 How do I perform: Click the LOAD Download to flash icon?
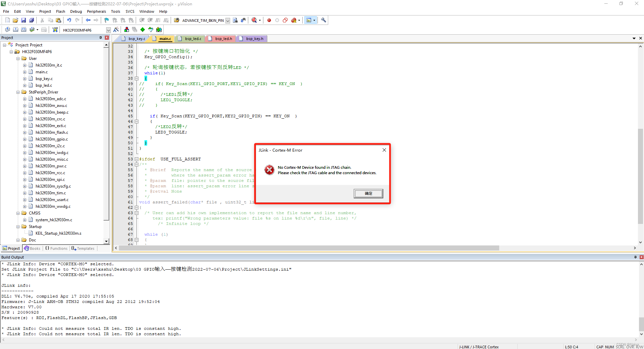coord(55,29)
